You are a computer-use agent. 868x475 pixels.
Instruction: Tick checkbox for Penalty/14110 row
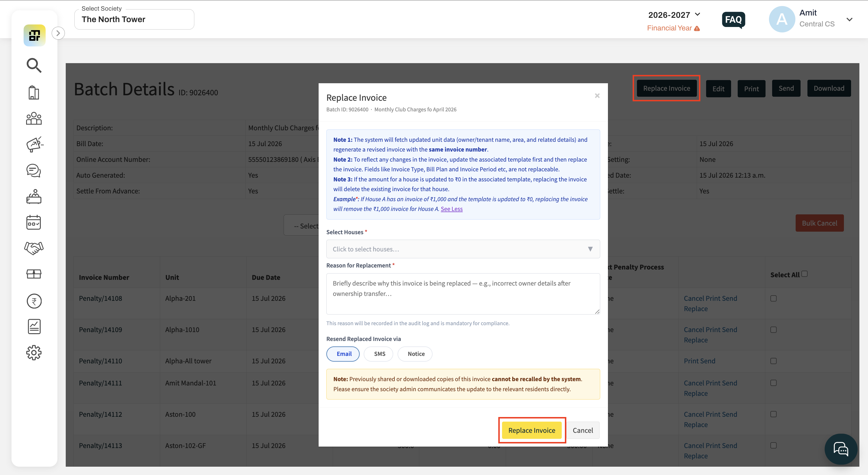pos(773,361)
